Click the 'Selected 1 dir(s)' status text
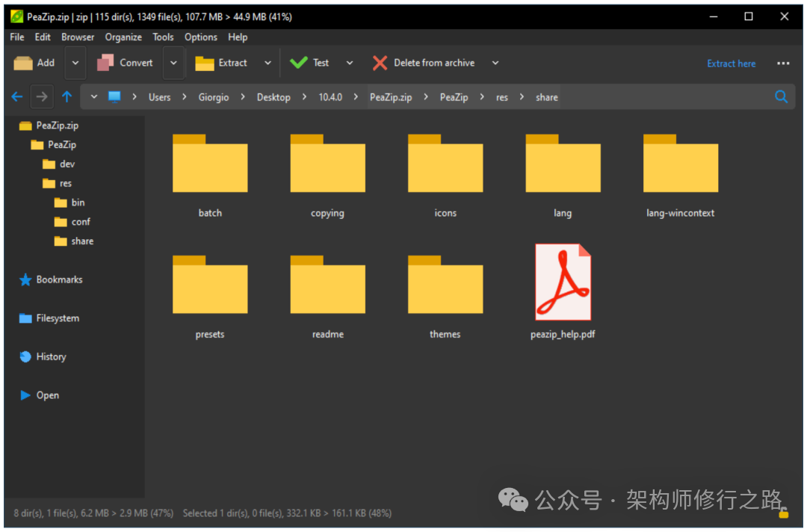This screenshot has width=807, height=532. point(287,513)
